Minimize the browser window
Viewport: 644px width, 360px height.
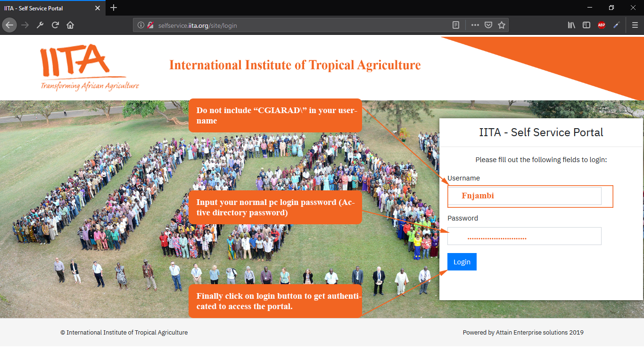tap(590, 8)
